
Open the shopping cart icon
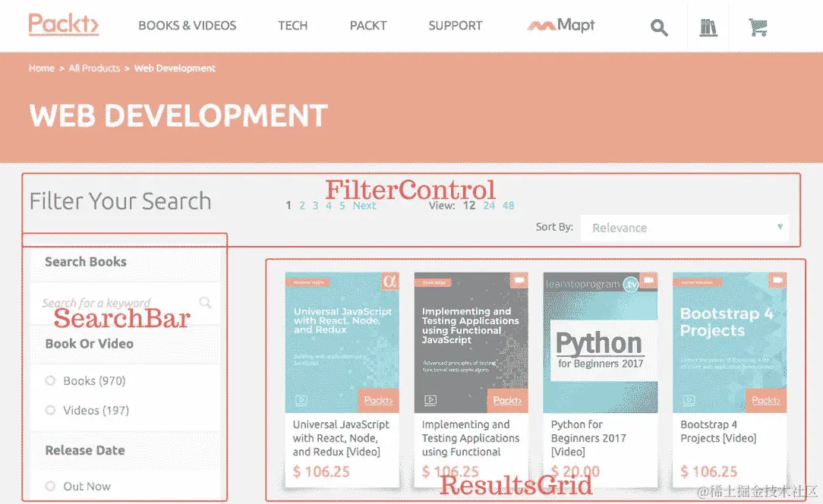[758, 27]
